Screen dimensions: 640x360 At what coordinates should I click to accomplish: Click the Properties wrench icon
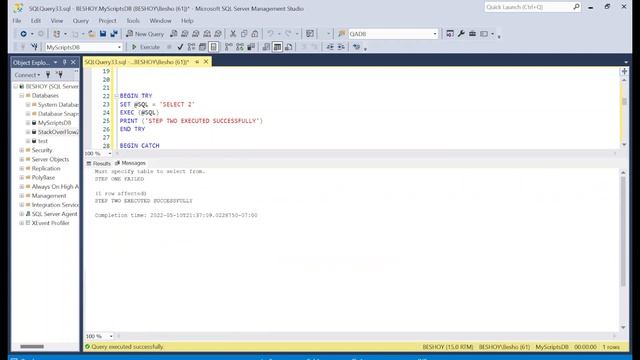coord(461,34)
